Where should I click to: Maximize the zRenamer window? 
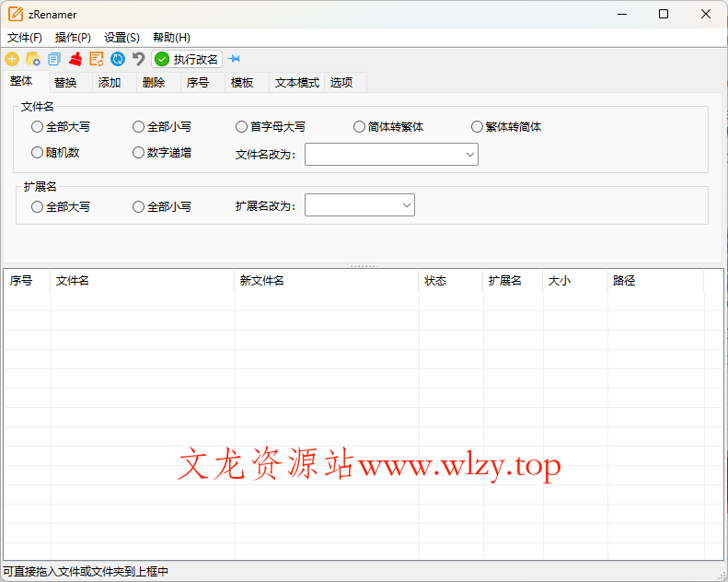(x=664, y=14)
